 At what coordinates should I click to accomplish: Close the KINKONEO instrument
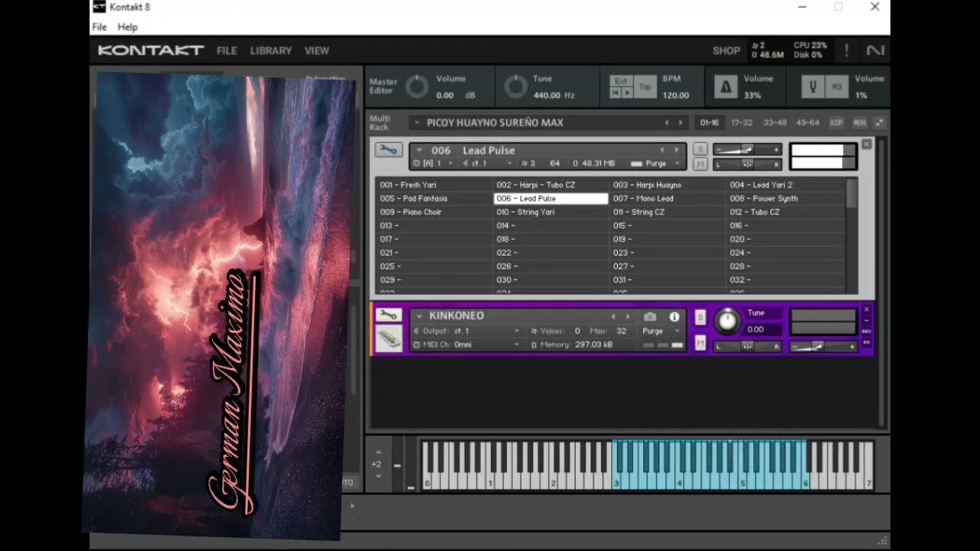[x=867, y=309]
